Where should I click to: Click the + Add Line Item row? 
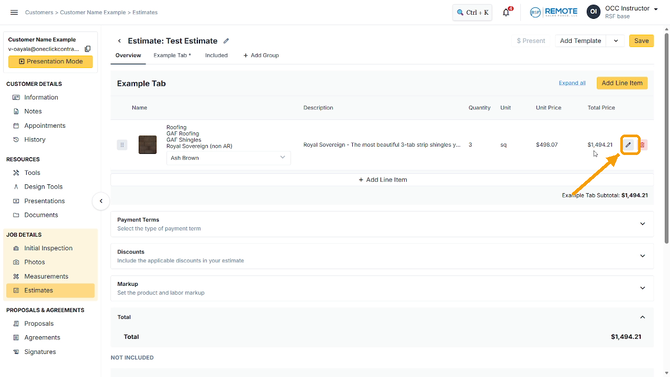[x=382, y=180]
